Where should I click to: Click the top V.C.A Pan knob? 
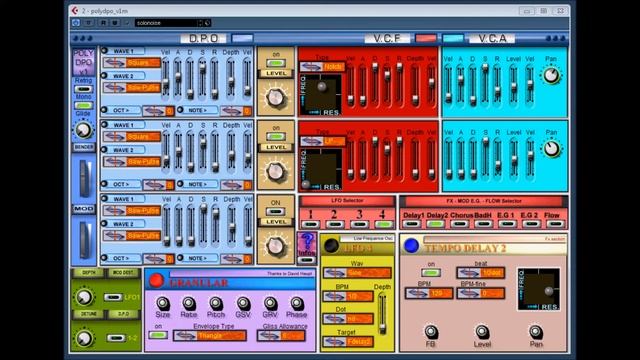551,76
